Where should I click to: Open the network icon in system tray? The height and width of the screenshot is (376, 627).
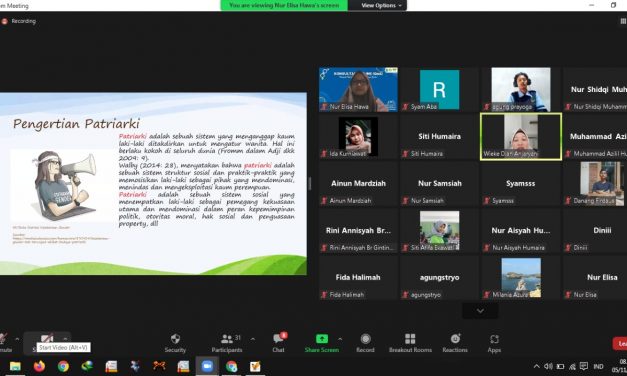click(x=573, y=366)
